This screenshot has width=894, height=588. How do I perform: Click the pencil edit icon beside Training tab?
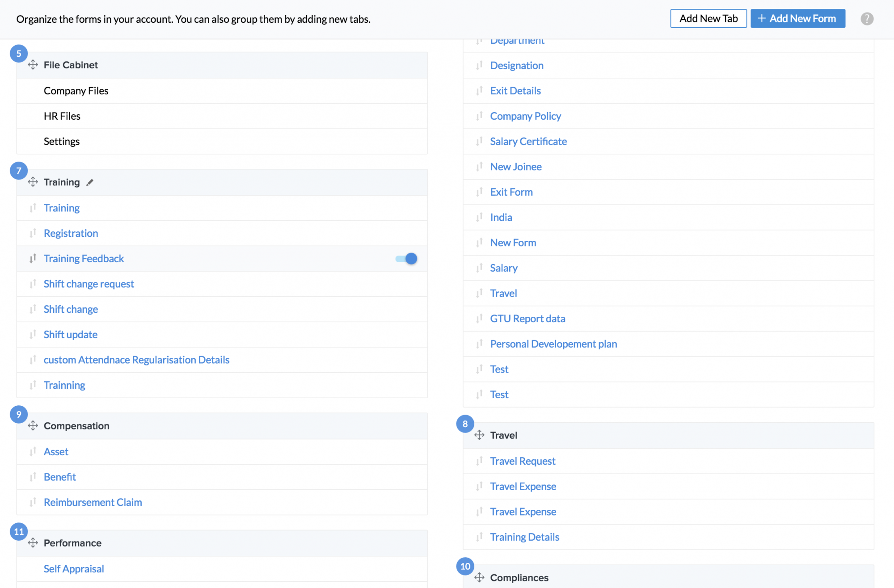(90, 182)
